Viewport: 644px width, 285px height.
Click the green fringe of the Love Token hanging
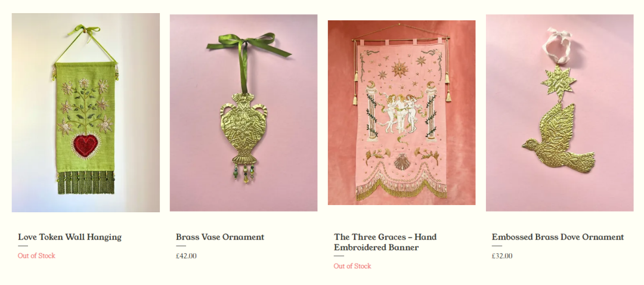pos(86,182)
